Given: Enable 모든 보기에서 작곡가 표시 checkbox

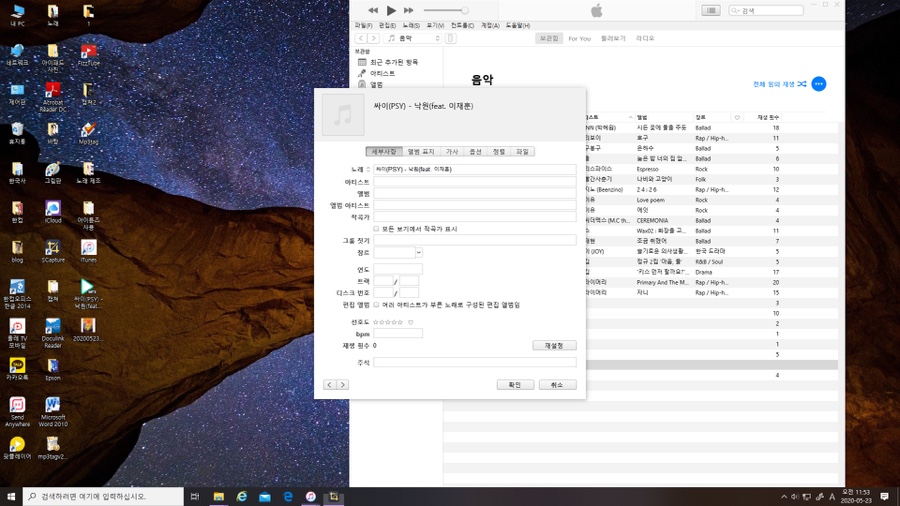Looking at the screenshot, I should [x=377, y=229].
